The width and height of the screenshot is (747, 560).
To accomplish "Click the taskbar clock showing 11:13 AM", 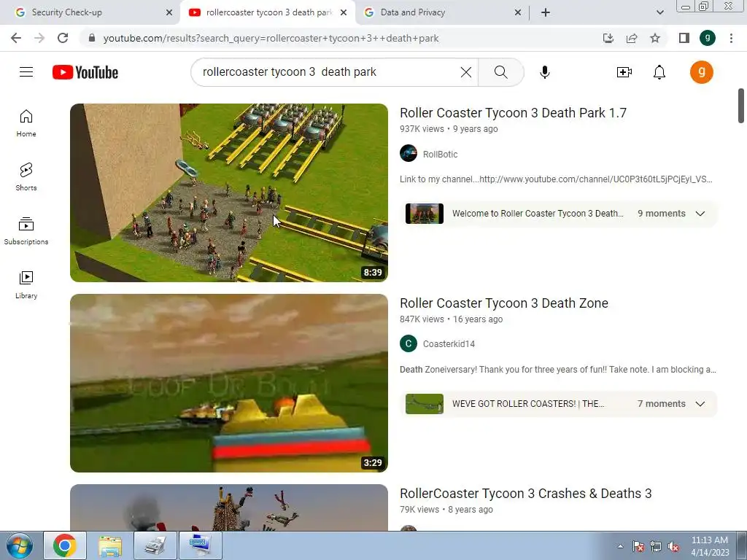I will (x=710, y=545).
